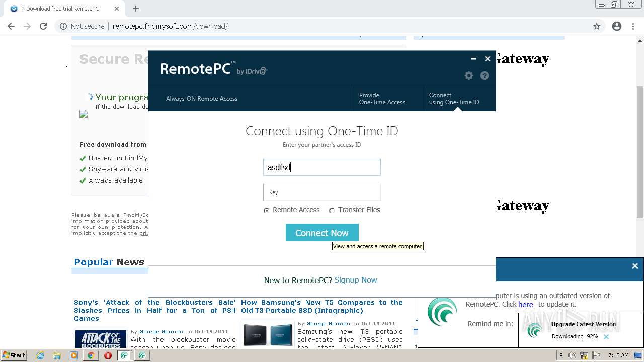
Task: Click Samsung T5 SSD thumbnail image
Action: (268, 334)
